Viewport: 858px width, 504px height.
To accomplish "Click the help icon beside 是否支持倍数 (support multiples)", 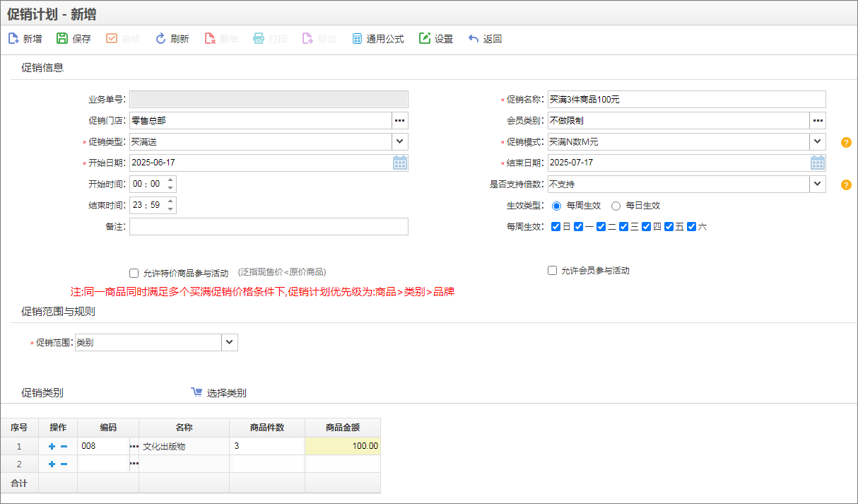I will click(846, 185).
